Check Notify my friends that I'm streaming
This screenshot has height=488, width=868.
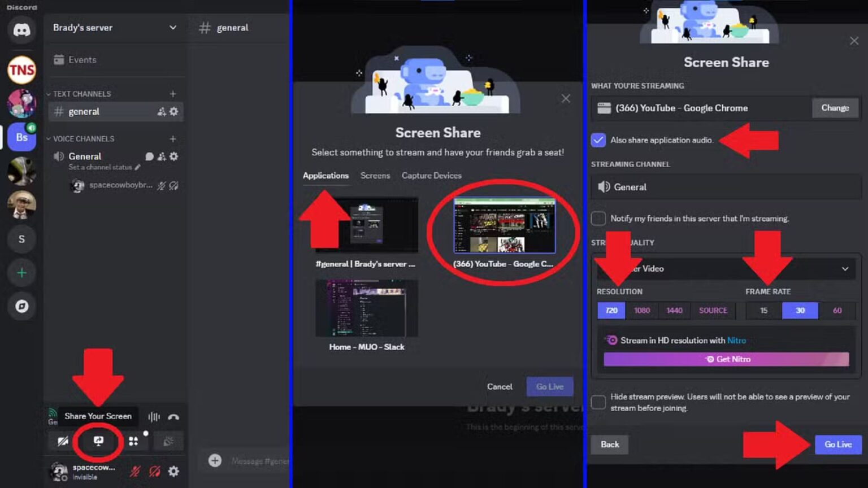click(597, 219)
